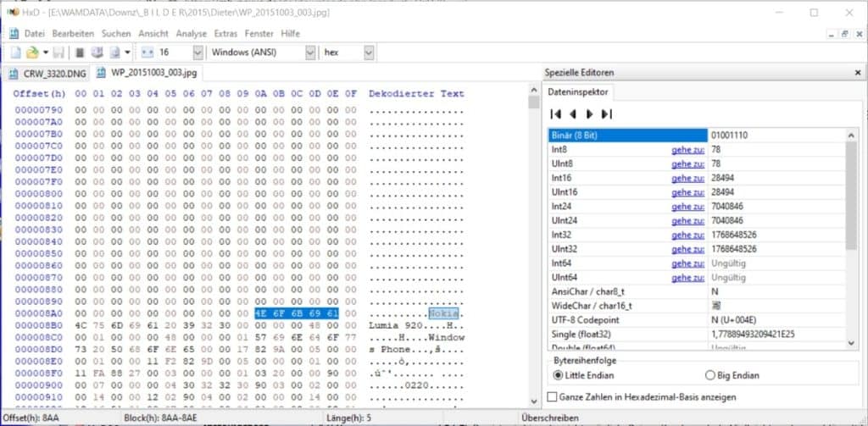Expand the arrow next to disk image icon
The image size is (868, 426).
coord(128,53)
